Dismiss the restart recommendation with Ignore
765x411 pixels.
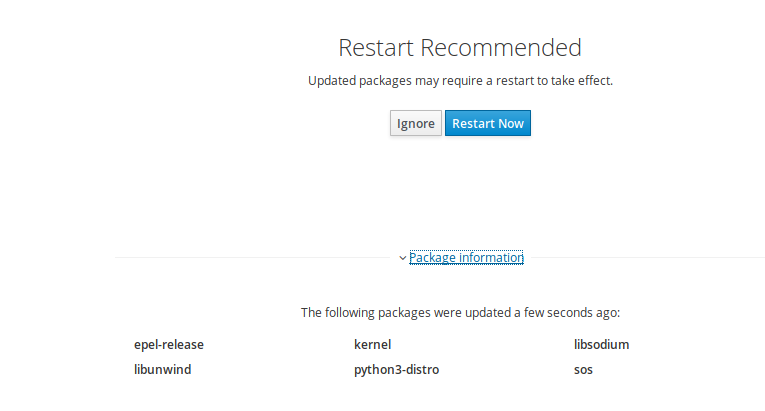point(415,124)
